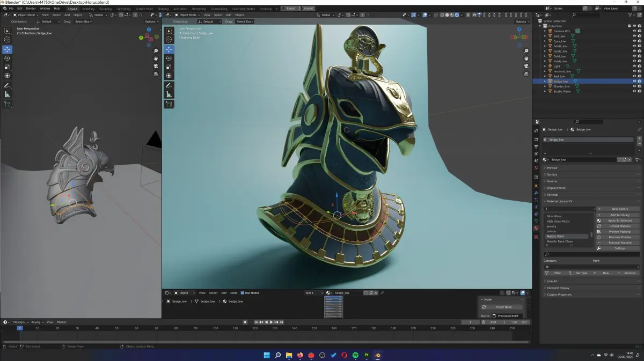Screen dimensions: 644x361
Task: Choose the Measure tool in left viewport
Action: click(8, 94)
